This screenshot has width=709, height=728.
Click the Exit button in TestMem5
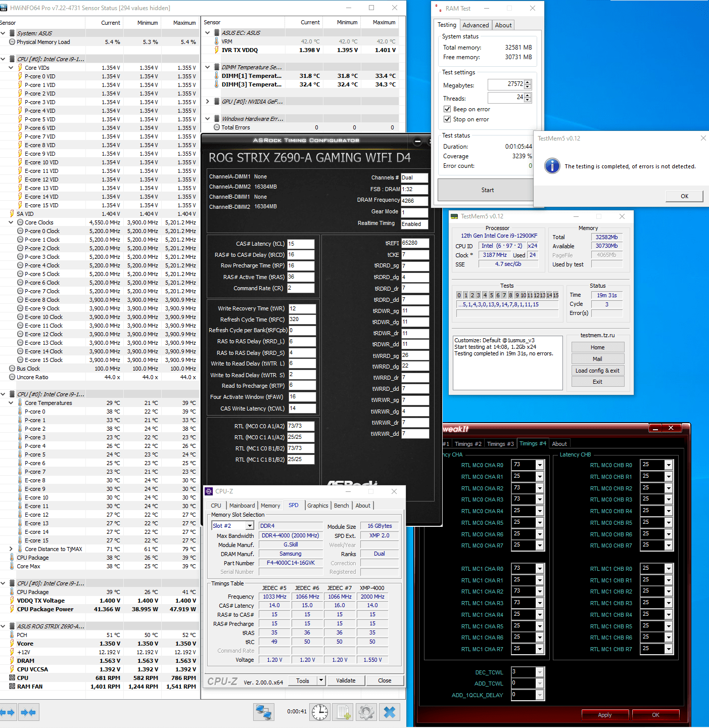click(x=597, y=382)
